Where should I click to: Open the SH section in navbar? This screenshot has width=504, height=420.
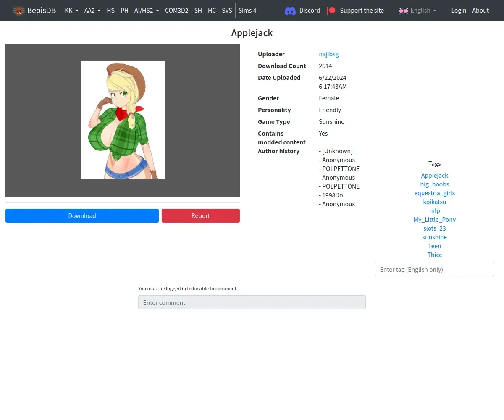[x=198, y=10]
